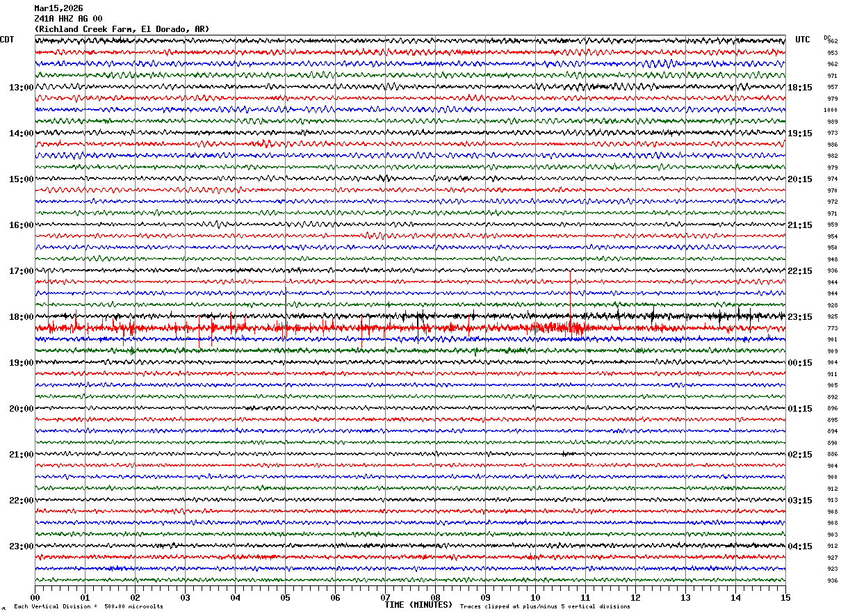Click the DC offset value "989"
The width and height of the screenshot is (841, 616).
[832, 122]
